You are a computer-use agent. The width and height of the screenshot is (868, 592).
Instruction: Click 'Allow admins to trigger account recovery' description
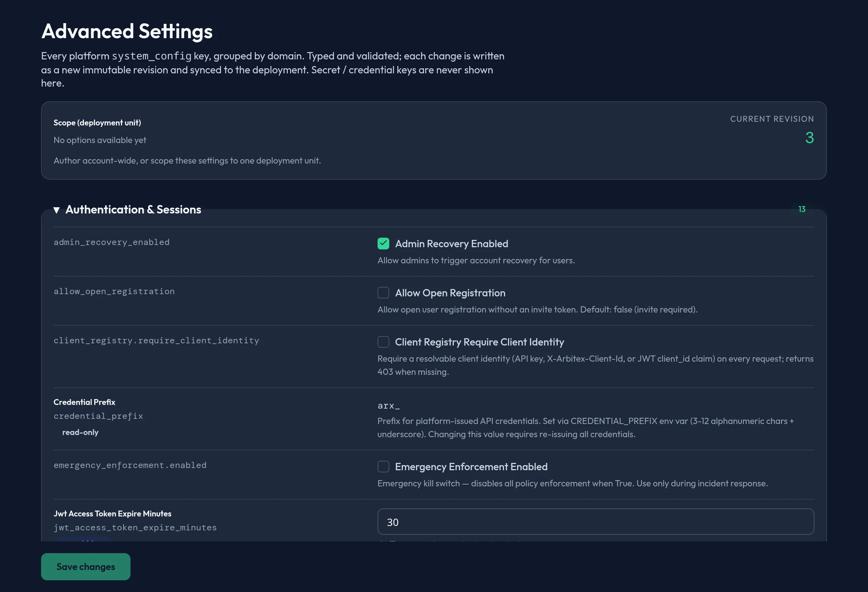point(476,260)
